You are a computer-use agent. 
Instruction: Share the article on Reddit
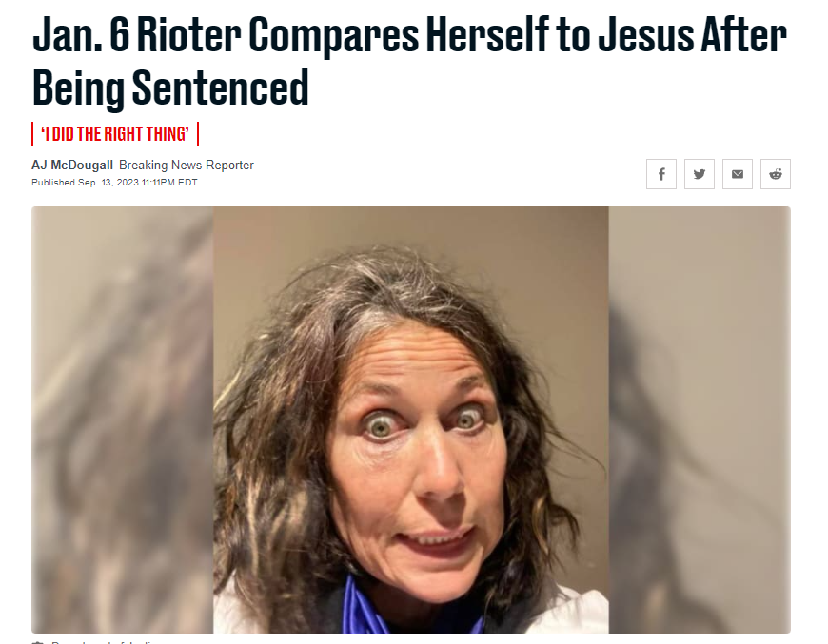tap(776, 174)
